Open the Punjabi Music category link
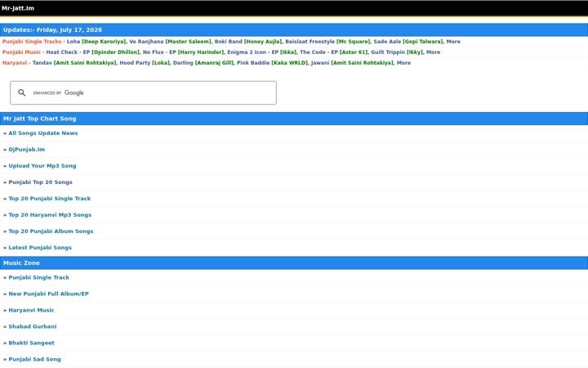Screen dimensions: 588x368 pos(21,52)
